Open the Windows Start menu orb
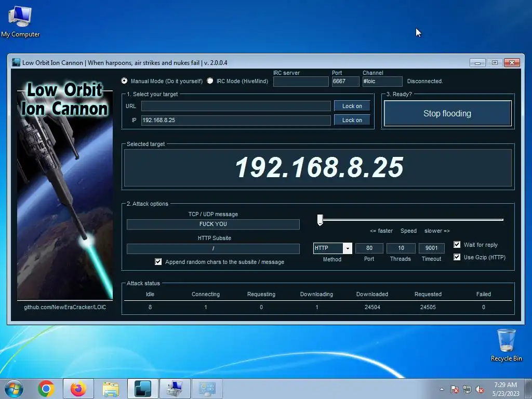 pos(14,389)
